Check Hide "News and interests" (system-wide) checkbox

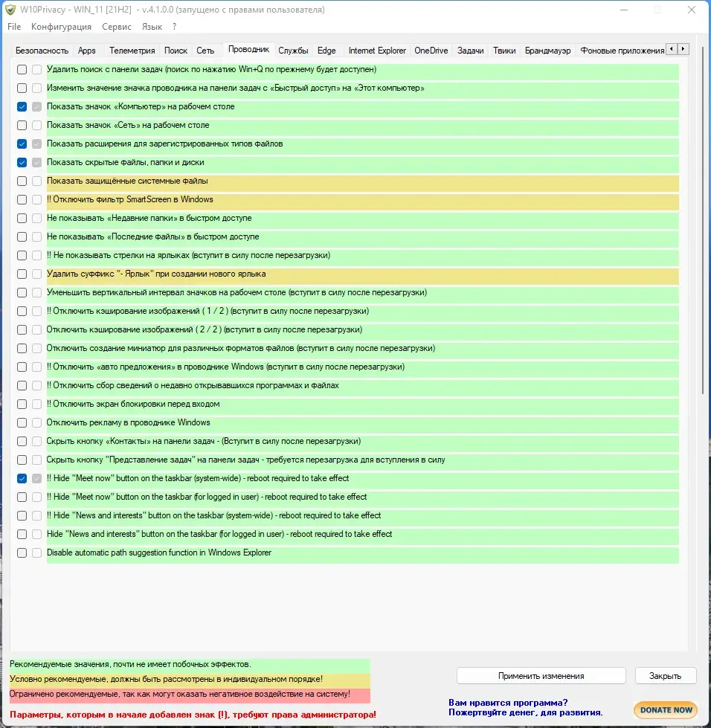tap(22, 515)
